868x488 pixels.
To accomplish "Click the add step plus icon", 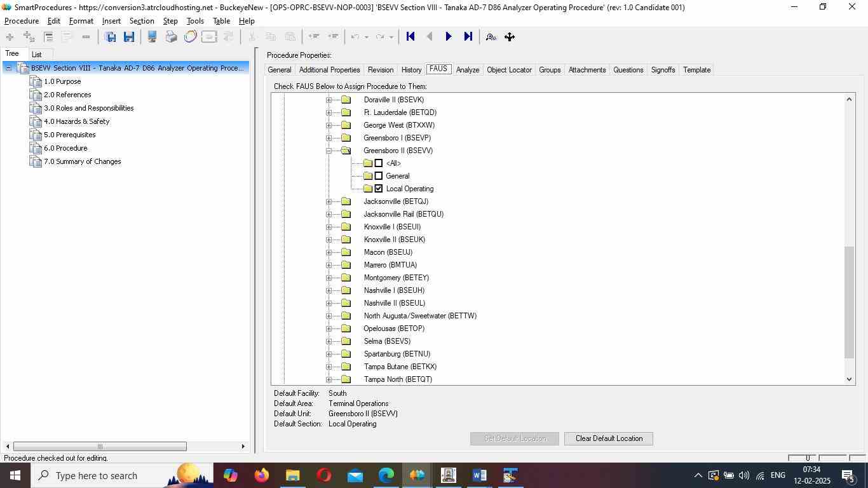I will tap(10, 37).
